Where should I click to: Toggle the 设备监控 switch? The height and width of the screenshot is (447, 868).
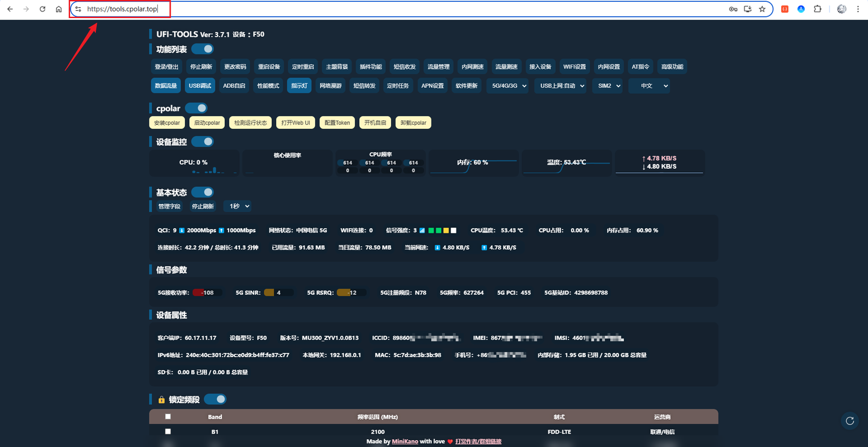[203, 142]
